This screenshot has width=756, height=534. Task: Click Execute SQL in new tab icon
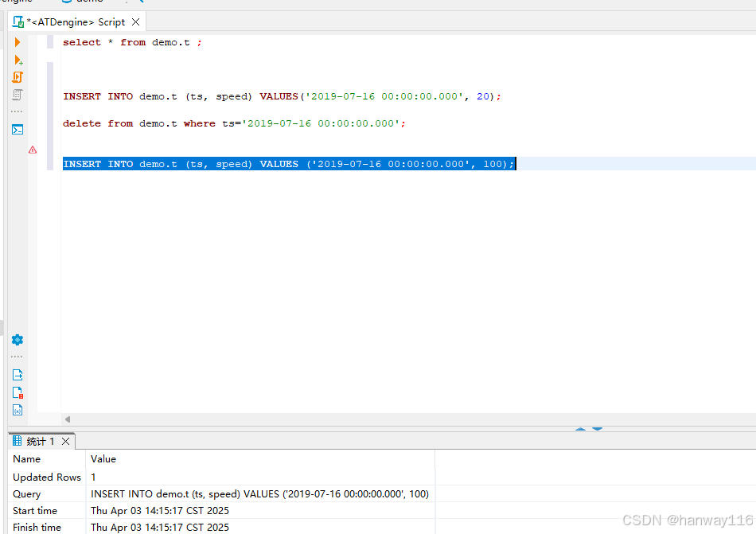pyautogui.click(x=18, y=60)
